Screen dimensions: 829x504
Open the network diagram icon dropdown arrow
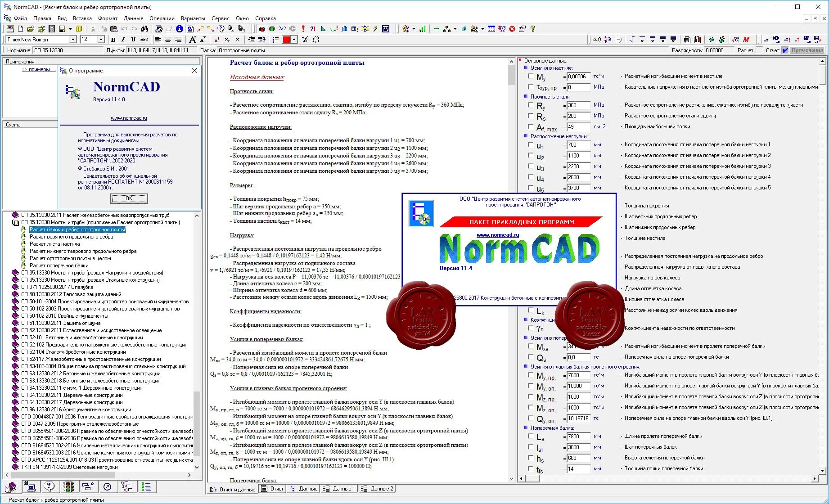click(455, 29)
